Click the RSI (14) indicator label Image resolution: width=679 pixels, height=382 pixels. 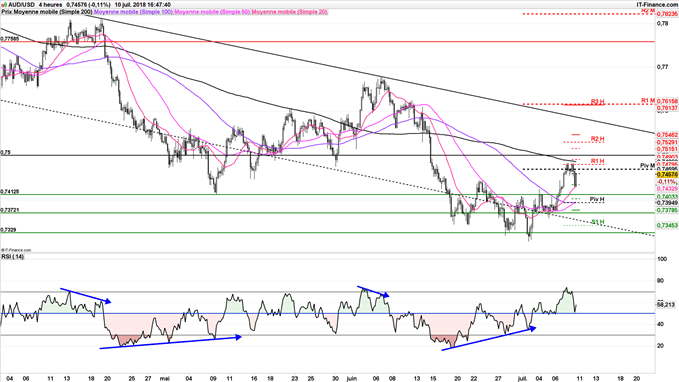point(13,257)
